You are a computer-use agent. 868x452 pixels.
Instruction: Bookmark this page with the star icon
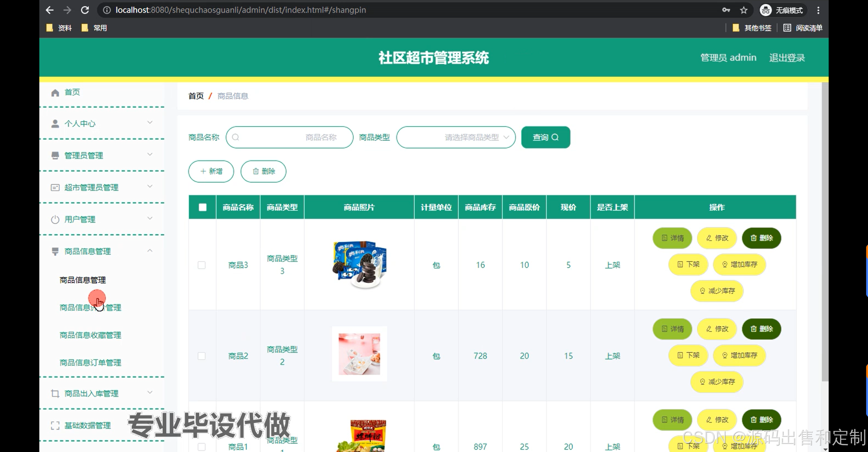click(744, 10)
